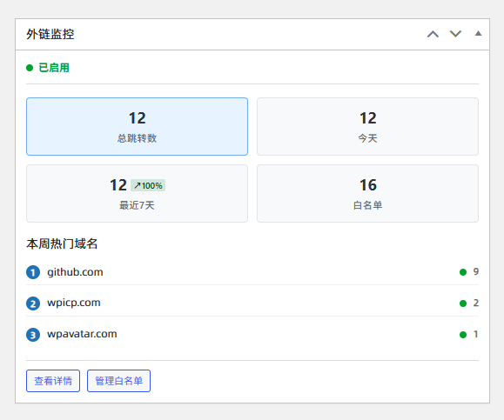Click the green 已启用 status indicator

pos(48,68)
